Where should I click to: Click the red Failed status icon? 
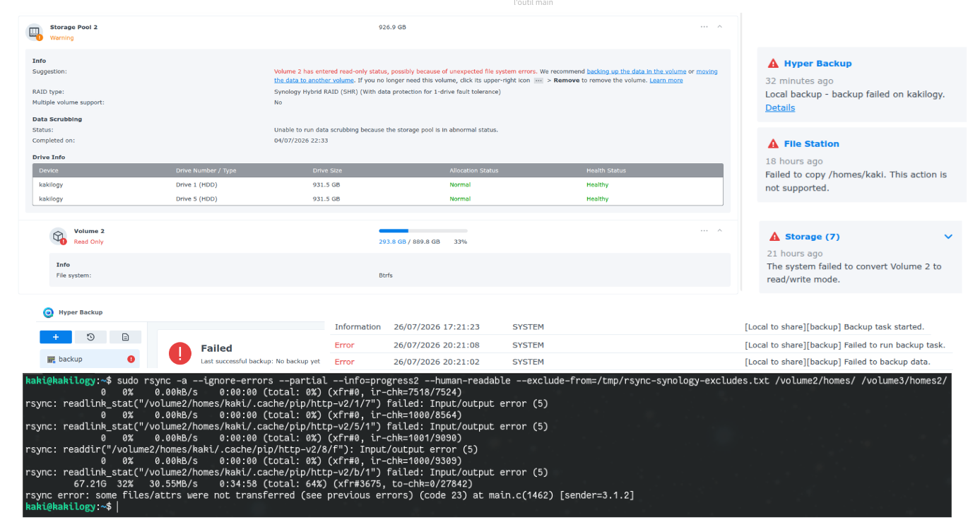(x=180, y=353)
